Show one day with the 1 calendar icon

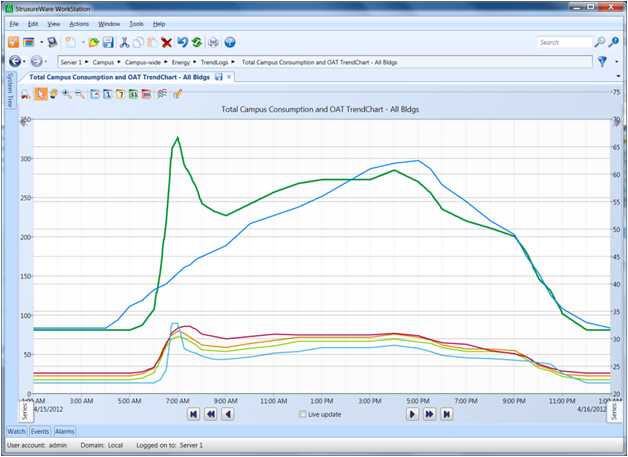click(x=108, y=94)
